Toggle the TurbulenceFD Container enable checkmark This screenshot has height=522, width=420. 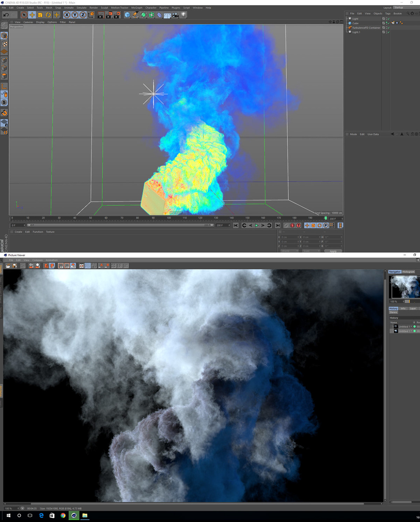tap(388, 28)
